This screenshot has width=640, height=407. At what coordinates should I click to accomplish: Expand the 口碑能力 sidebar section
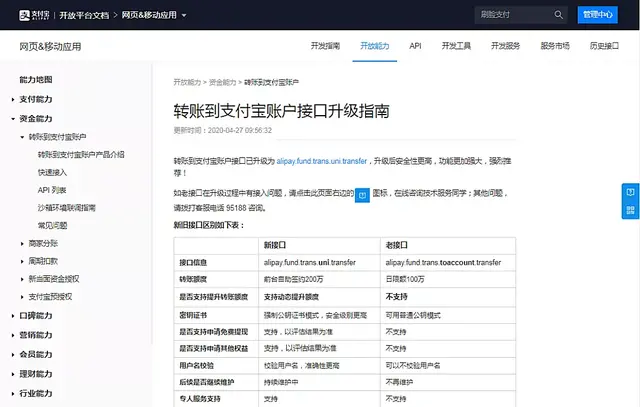tap(13, 316)
